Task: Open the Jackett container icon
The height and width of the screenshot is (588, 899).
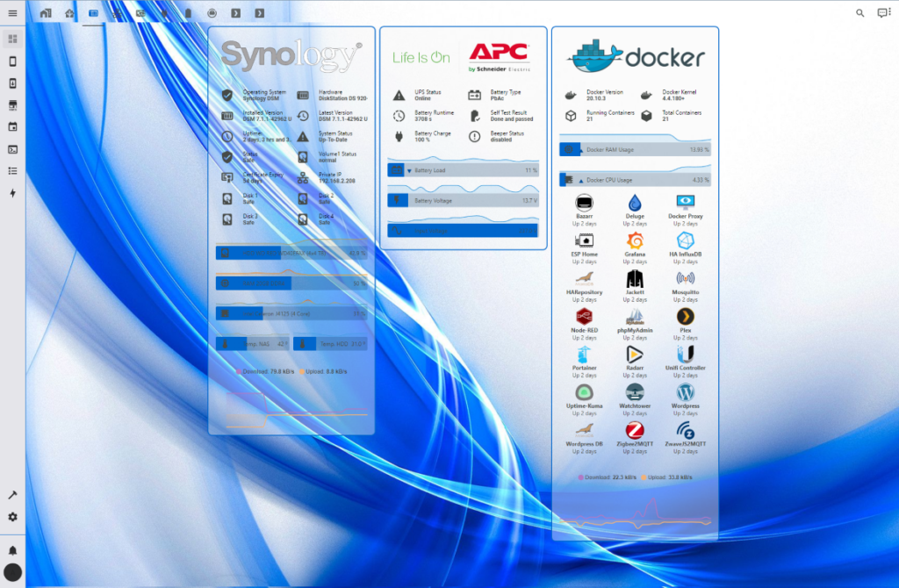Action: 635,278
